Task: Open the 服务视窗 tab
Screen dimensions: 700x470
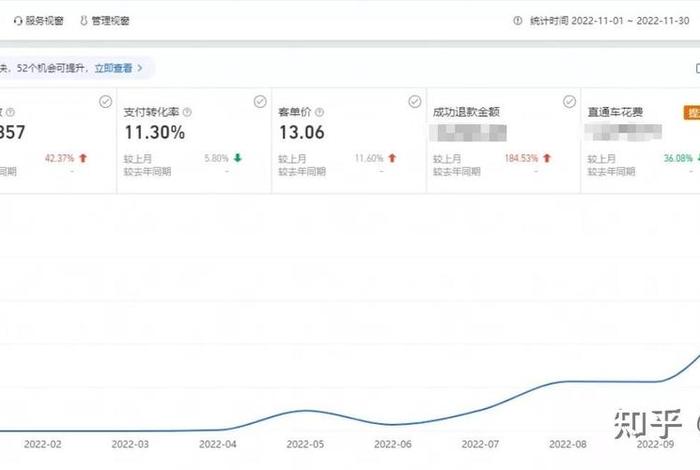Action: tap(44, 21)
